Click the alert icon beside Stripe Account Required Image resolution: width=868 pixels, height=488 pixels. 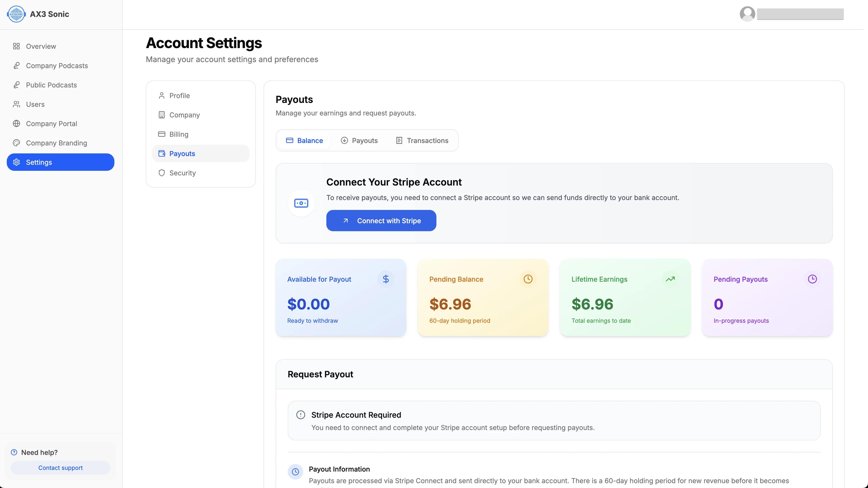[x=301, y=415]
